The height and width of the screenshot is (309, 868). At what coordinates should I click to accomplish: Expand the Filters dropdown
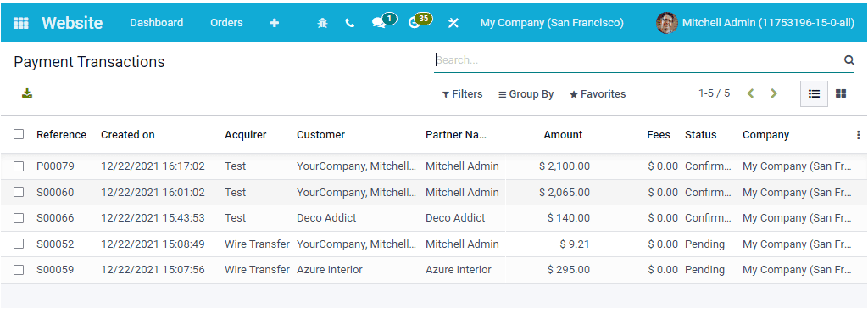coord(462,94)
